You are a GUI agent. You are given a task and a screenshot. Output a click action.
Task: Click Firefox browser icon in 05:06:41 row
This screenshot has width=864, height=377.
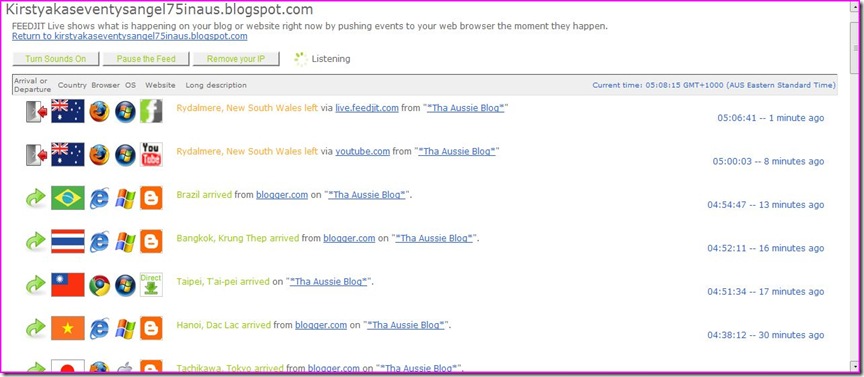click(x=100, y=111)
